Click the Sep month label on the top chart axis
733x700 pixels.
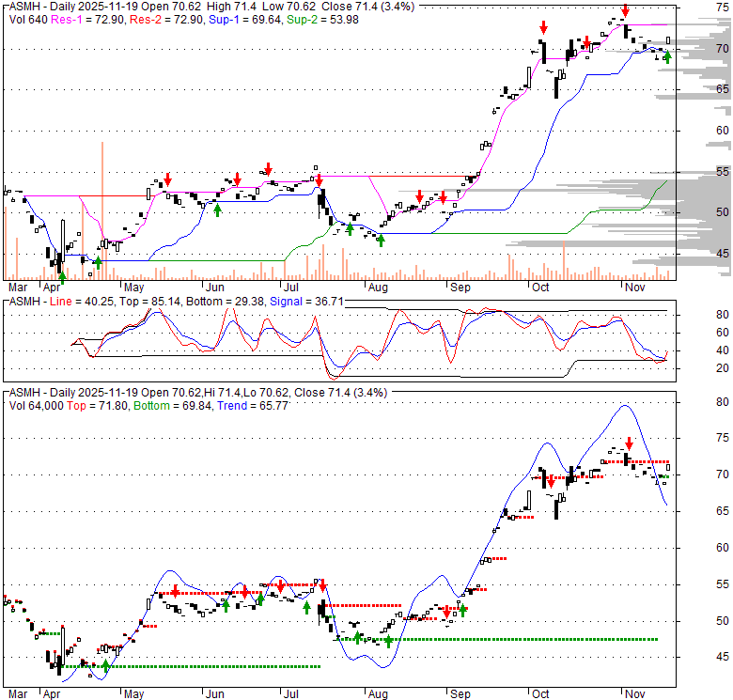click(460, 288)
